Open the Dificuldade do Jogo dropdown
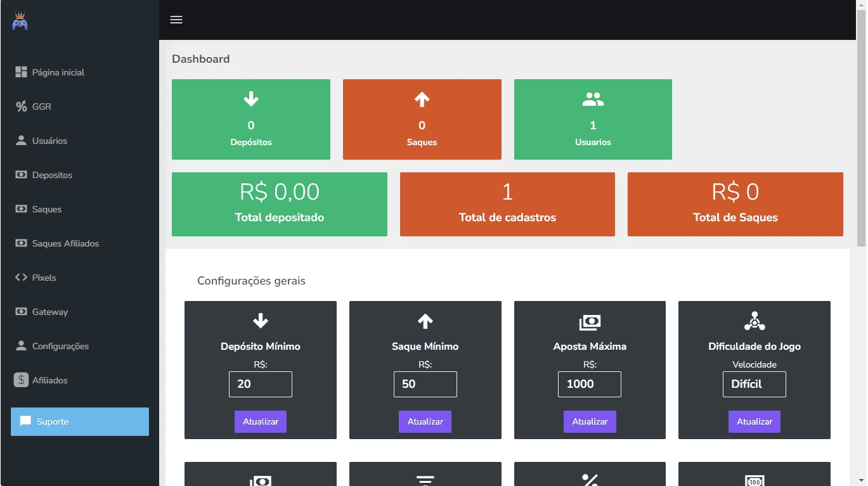Screen dimensions: 868x486 point(754,384)
